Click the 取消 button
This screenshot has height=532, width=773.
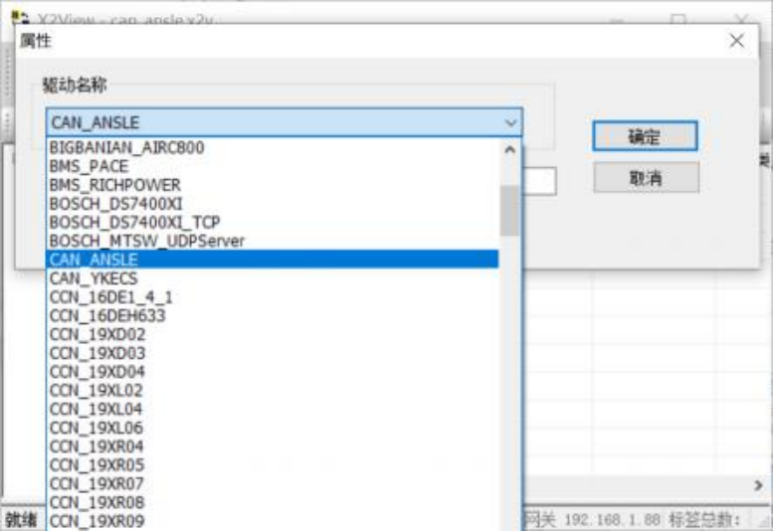[646, 177]
